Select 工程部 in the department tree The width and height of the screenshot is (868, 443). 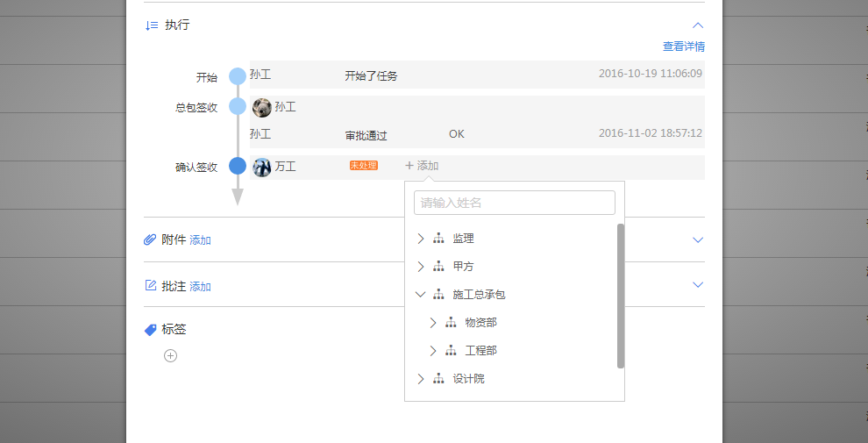[480, 351]
